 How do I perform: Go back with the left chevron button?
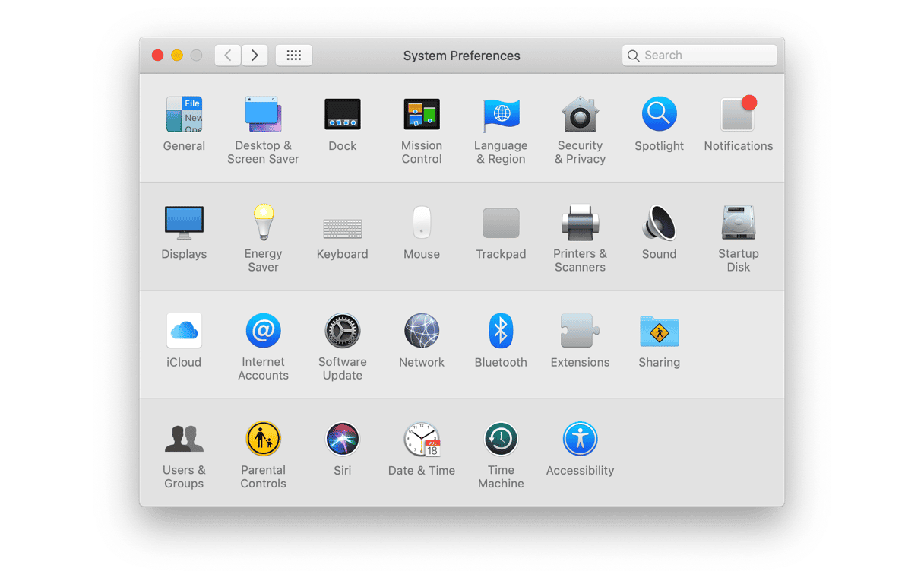[x=228, y=56]
